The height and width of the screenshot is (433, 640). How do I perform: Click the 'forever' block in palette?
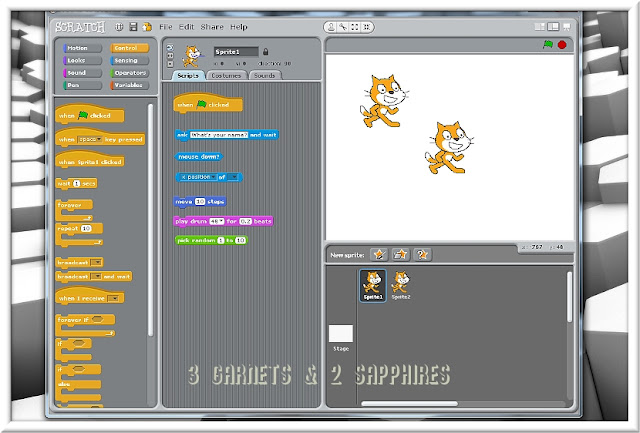coord(74,209)
